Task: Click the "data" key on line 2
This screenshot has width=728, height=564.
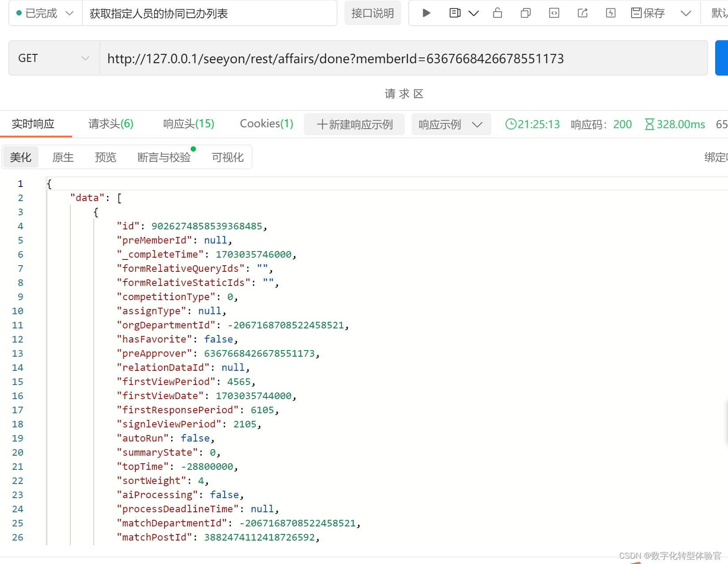Action: (87, 198)
